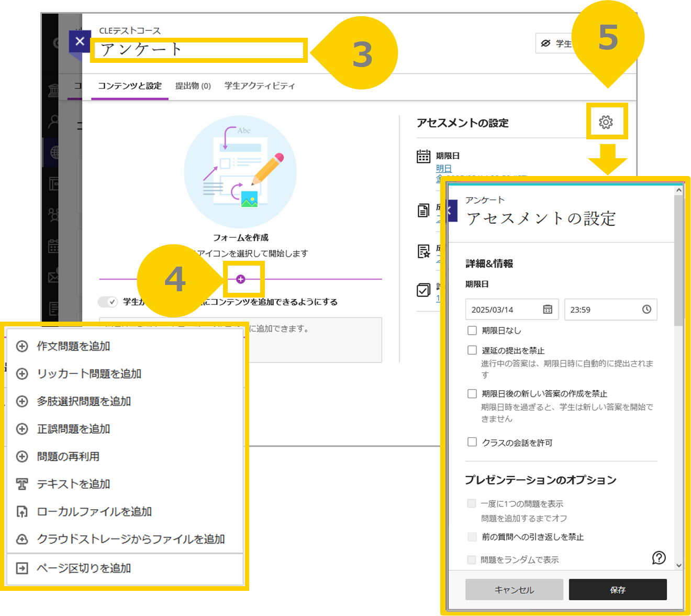Check 前の質問への引き返しを禁止
The width and height of the screenshot is (691, 616).
click(x=472, y=537)
